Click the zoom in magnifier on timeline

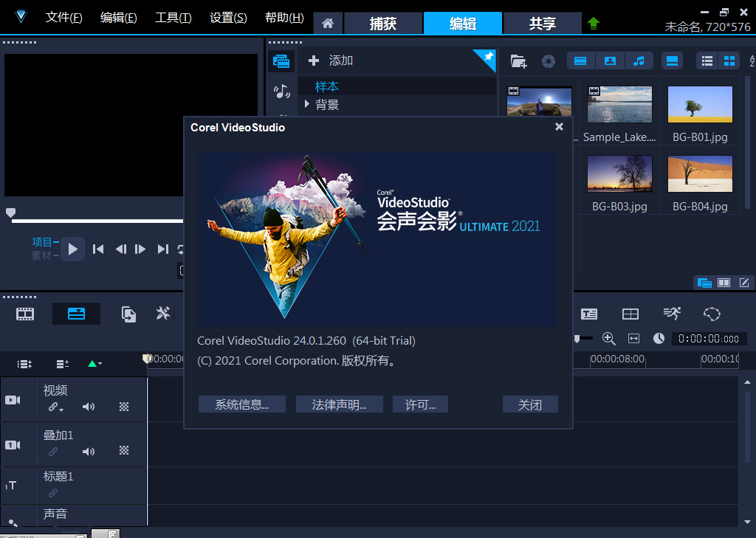[608, 338]
